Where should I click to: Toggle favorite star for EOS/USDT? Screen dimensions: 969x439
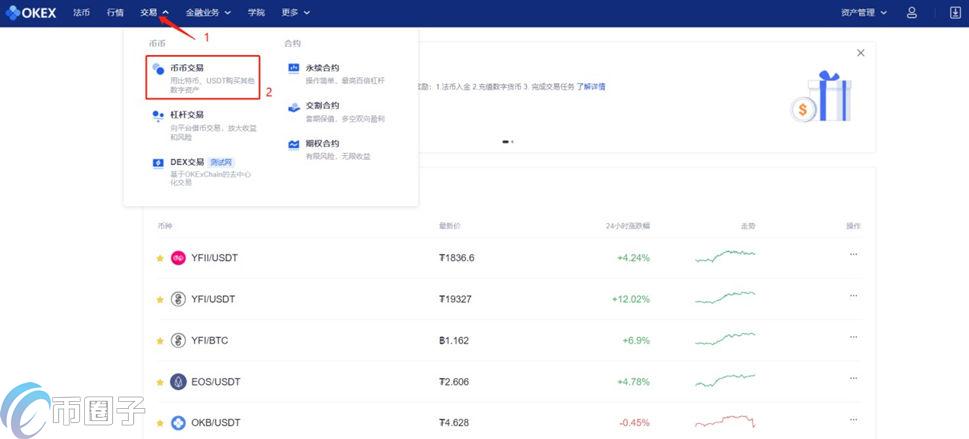tap(159, 382)
